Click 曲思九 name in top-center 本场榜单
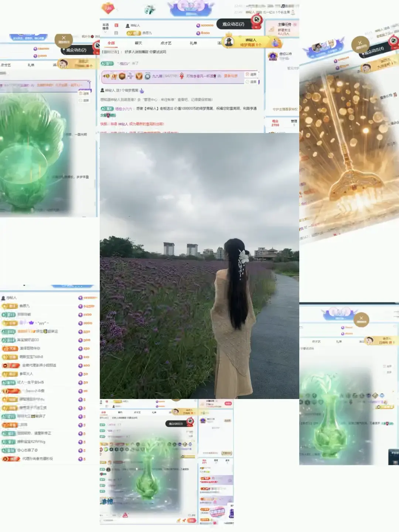This screenshot has width=399, height=532. click(147, 33)
